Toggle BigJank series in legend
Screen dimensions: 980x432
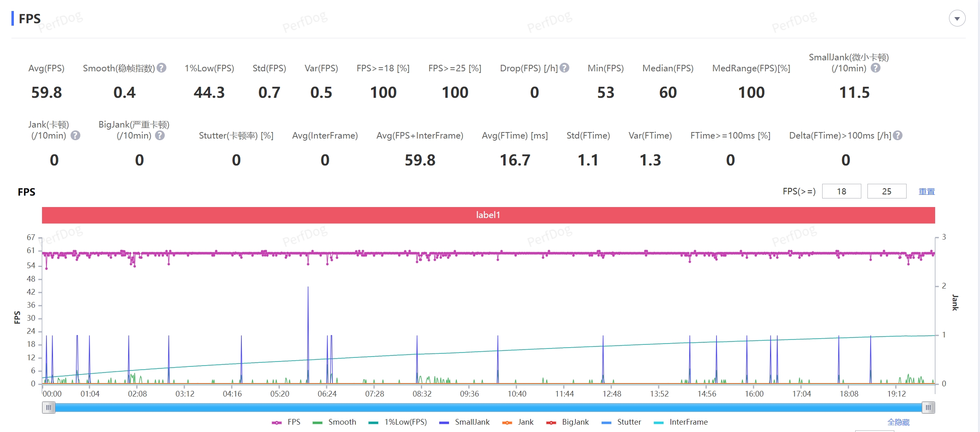[x=567, y=422]
